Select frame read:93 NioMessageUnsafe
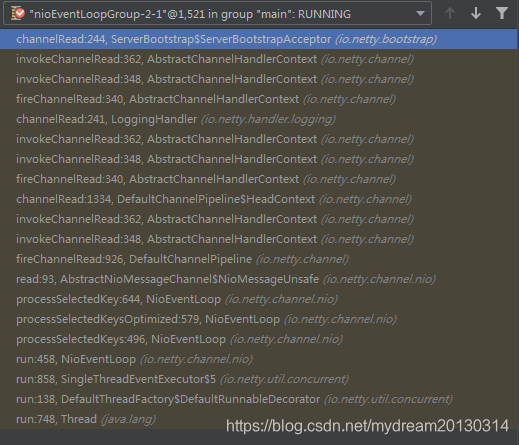519x445 pixels. pyautogui.click(x=258, y=279)
